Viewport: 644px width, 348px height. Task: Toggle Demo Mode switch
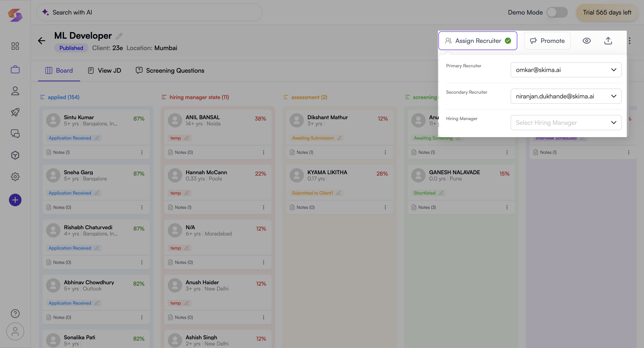[557, 12]
